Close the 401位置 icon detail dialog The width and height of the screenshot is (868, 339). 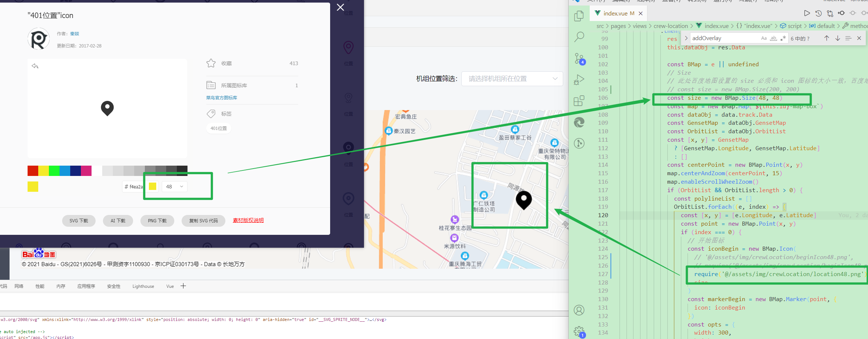(340, 7)
